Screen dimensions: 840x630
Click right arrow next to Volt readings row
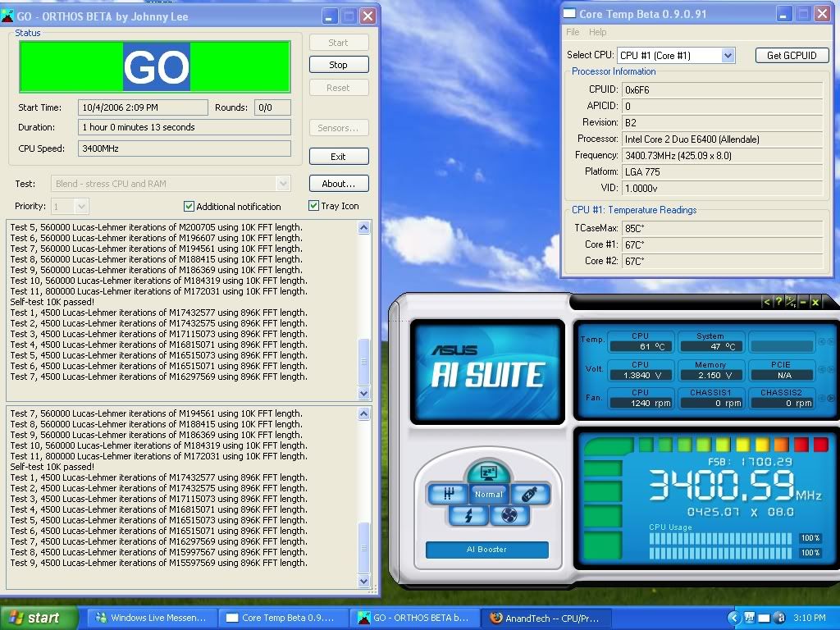[x=831, y=370]
